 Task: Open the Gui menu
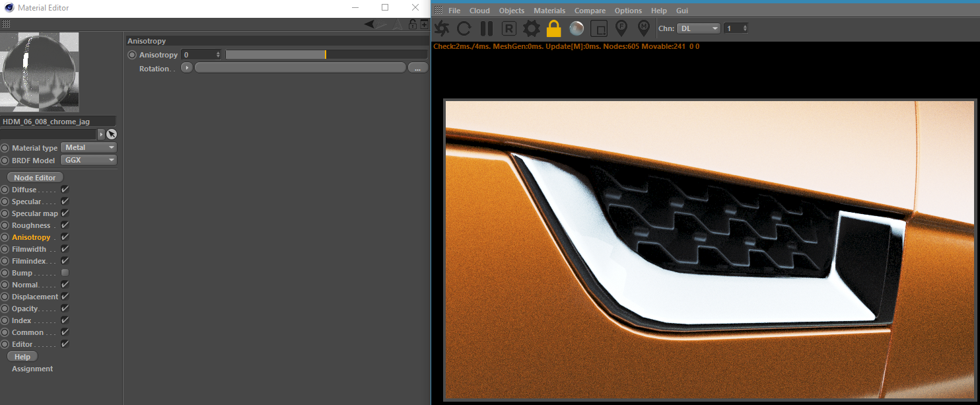point(682,11)
